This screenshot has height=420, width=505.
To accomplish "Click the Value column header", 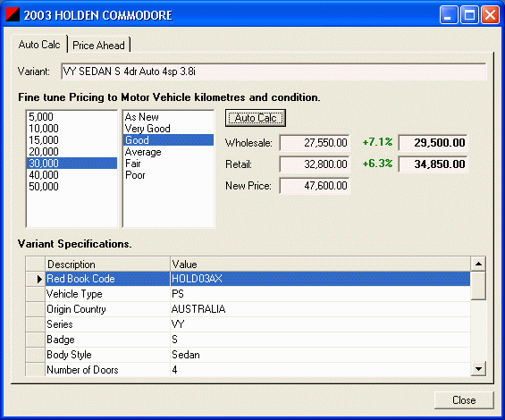I will (x=320, y=265).
